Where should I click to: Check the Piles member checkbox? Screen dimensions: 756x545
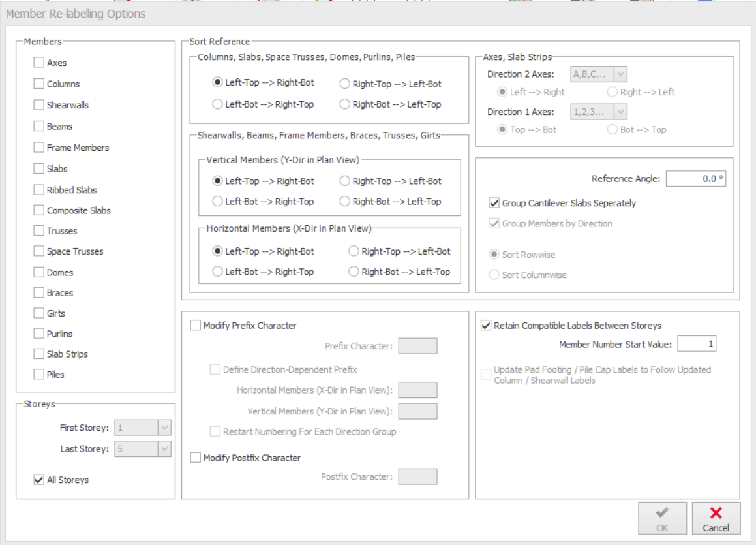pyautogui.click(x=39, y=375)
